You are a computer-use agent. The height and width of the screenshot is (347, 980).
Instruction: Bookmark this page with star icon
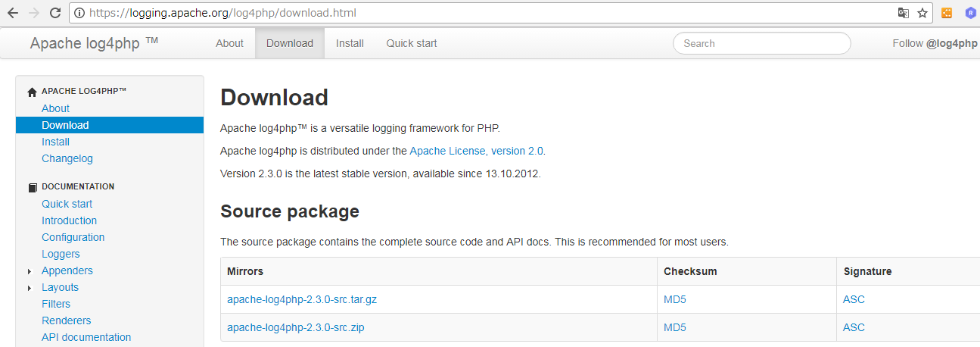coord(922,13)
